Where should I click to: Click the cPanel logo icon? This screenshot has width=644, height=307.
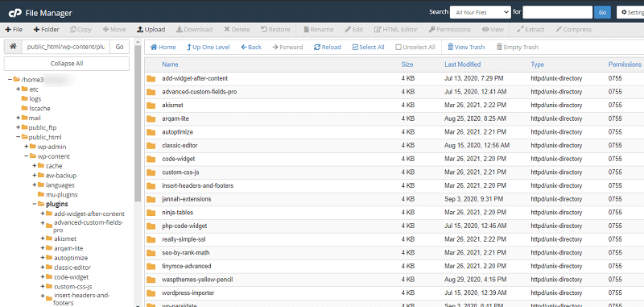pos(14,13)
